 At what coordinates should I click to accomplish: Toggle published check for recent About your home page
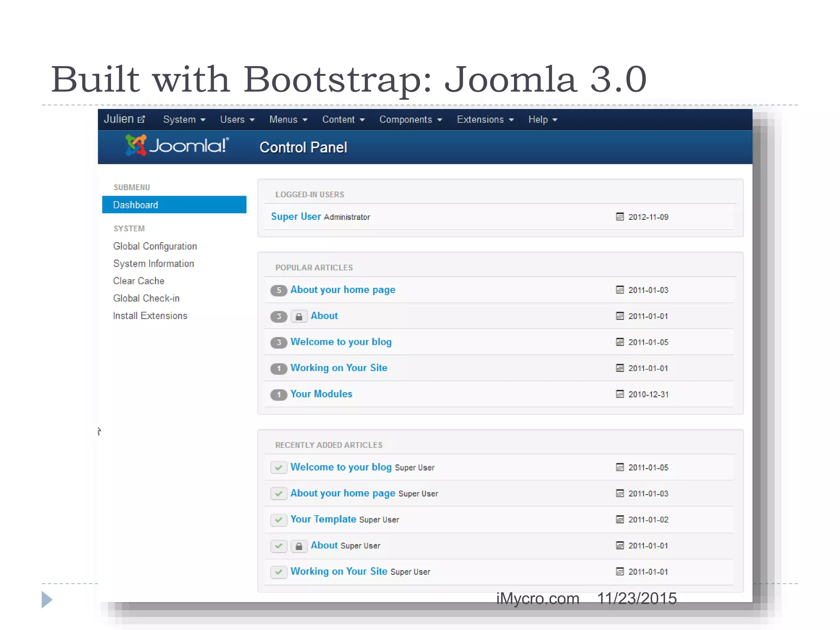coord(278,494)
